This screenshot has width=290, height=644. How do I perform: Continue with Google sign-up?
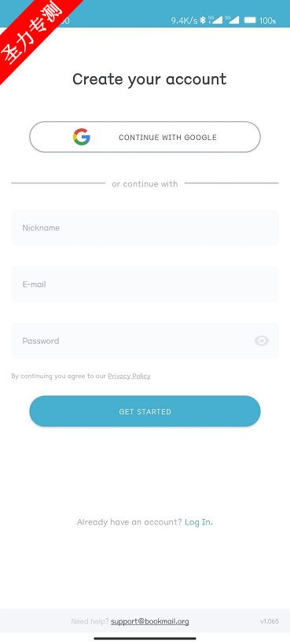click(x=145, y=137)
